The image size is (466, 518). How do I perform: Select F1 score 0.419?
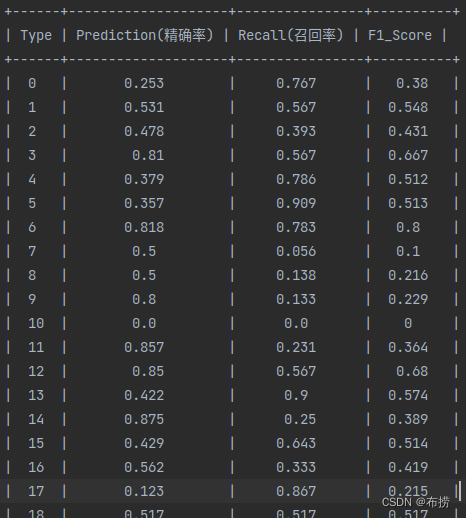click(x=408, y=467)
